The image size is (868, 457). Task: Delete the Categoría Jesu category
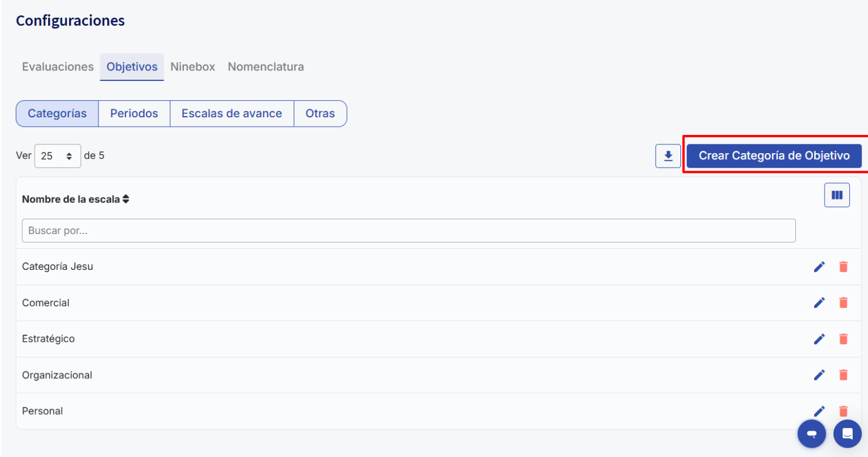[x=843, y=267]
